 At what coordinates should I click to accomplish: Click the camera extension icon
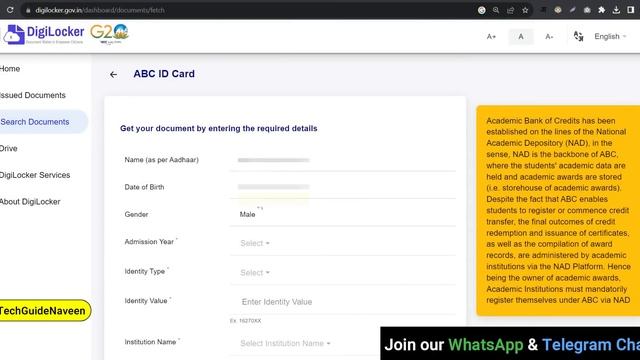(x=587, y=10)
